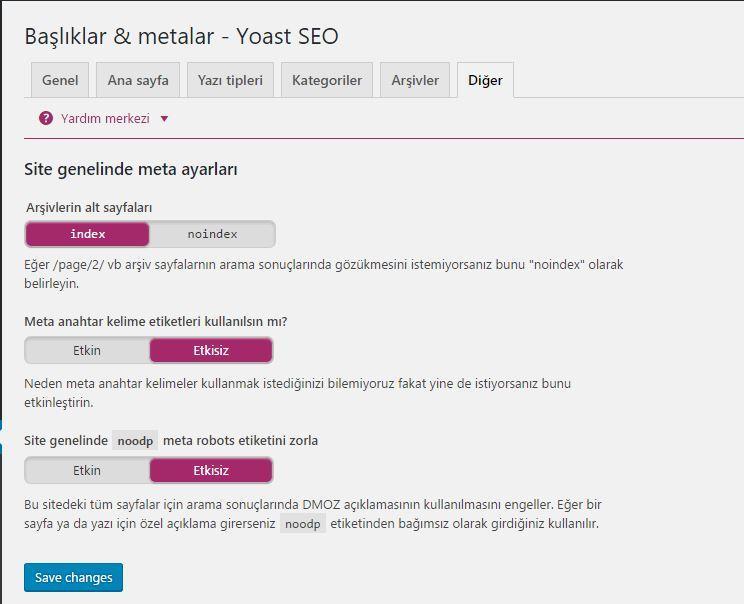Screen dimensions: 744x604
Task: Click the noodp code tag in heading
Action: coord(135,441)
